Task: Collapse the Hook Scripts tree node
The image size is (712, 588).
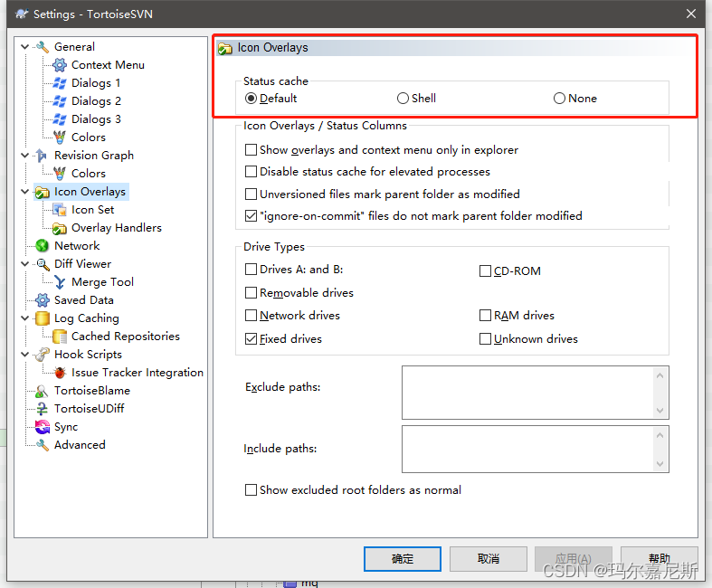Action: (x=25, y=355)
